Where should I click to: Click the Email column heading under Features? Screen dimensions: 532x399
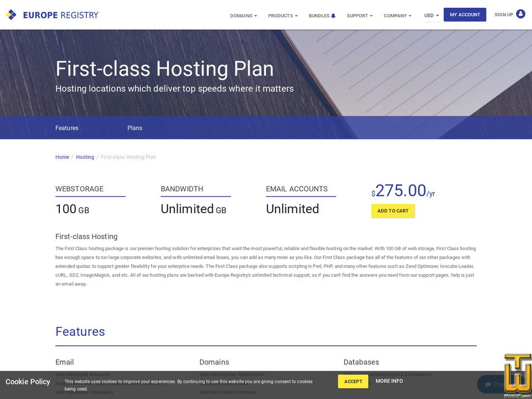pyautogui.click(x=64, y=362)
